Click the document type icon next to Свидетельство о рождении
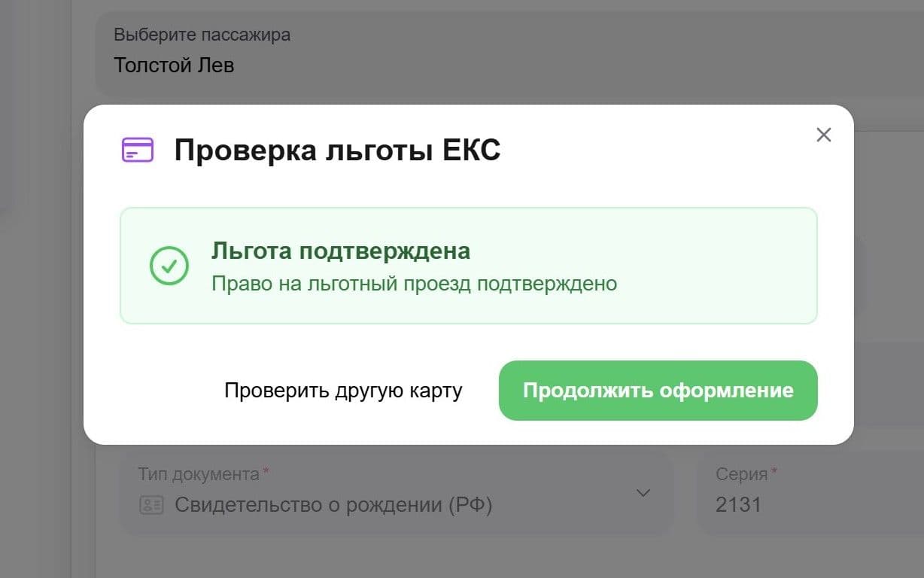Viewport: 924px width, 578px height. (x=151, y=504)
